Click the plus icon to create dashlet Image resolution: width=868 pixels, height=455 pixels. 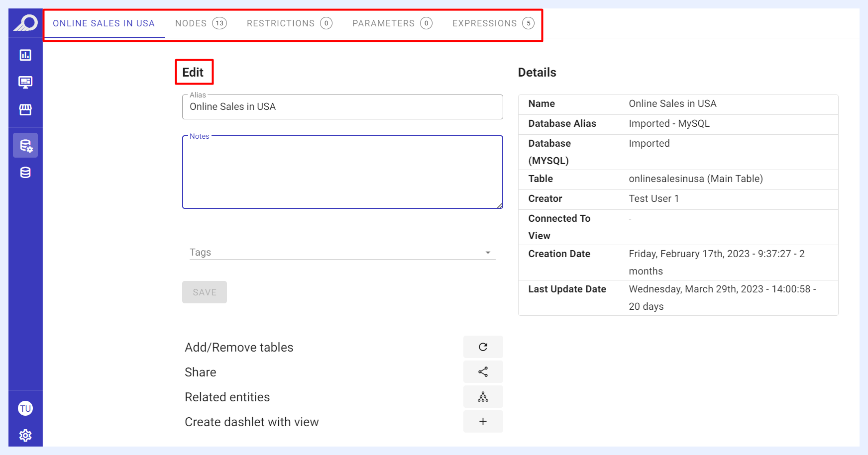pos(483,422)
